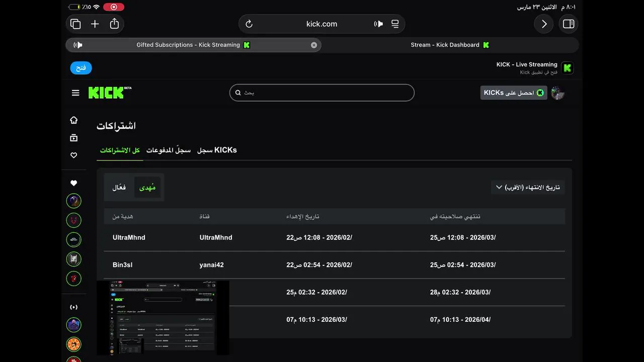Click the هدية من column header

point(123,216)
